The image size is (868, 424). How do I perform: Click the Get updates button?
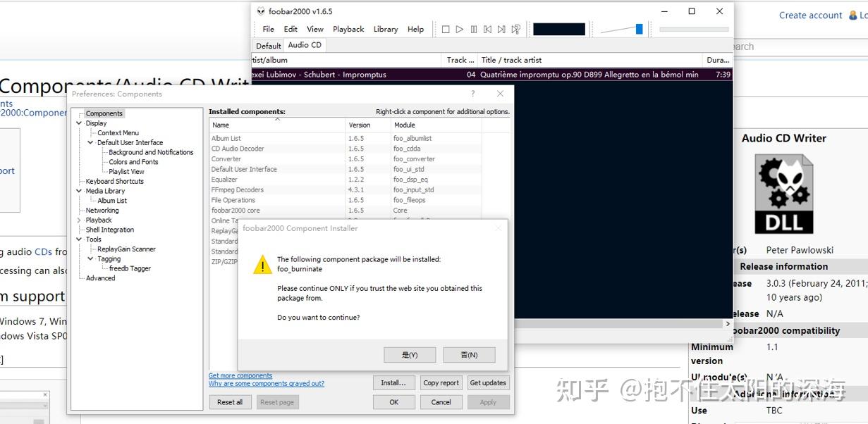(488, 382)
